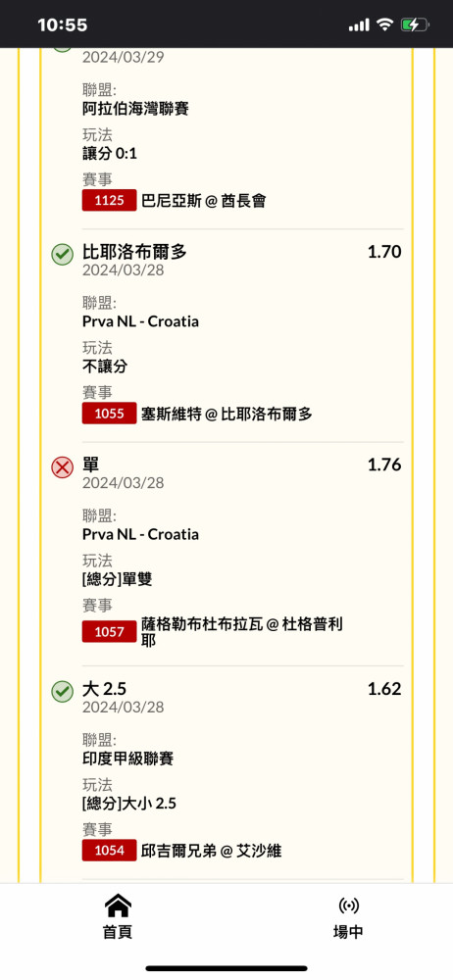
Task: Select red match code 1057 badge
Action: (x=109, y=632)
